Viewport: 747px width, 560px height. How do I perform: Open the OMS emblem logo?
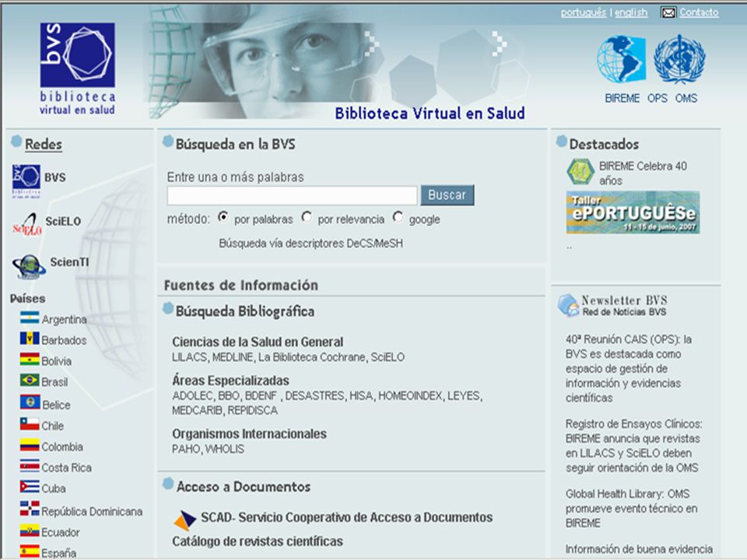[x=679, y=59]
